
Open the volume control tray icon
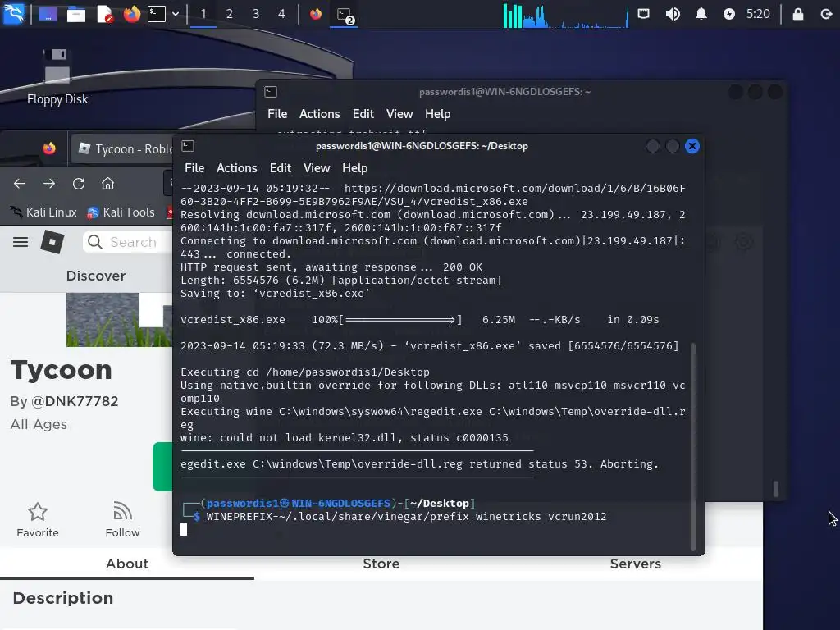[673, 14]
